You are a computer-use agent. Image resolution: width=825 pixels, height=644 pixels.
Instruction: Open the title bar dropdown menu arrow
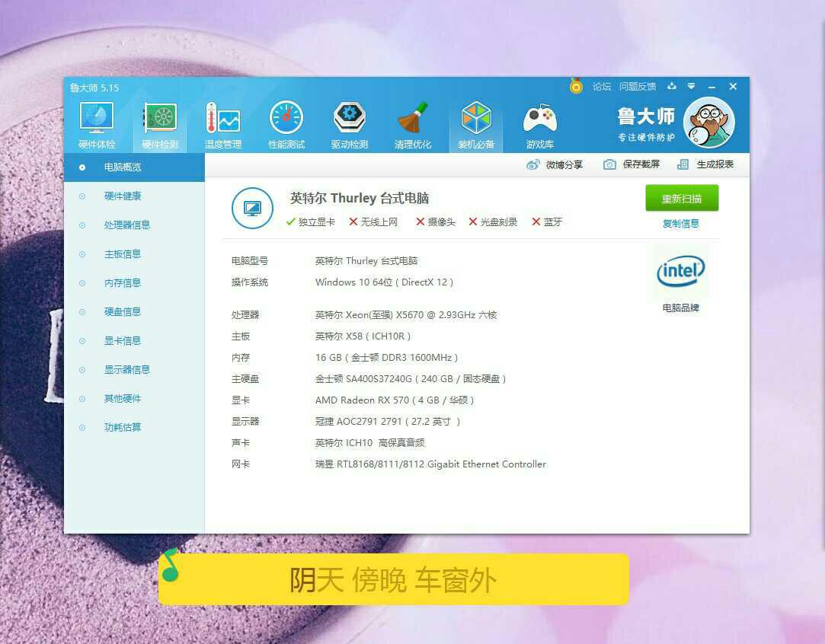click(692, 87)
